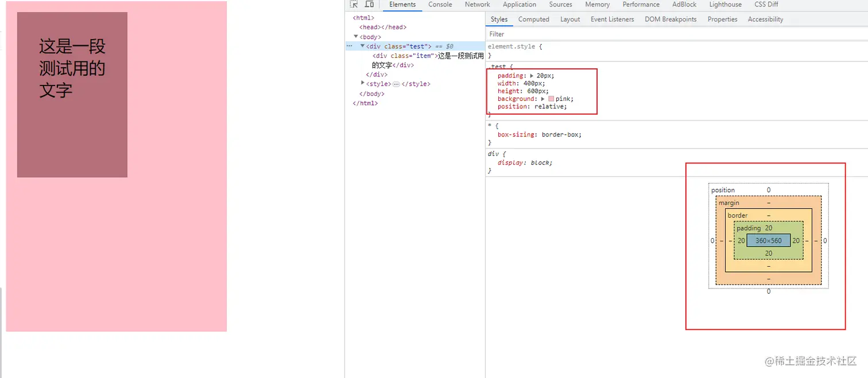Open the pink color swatch picker
The image size is (868, 378).
[551, 99]
